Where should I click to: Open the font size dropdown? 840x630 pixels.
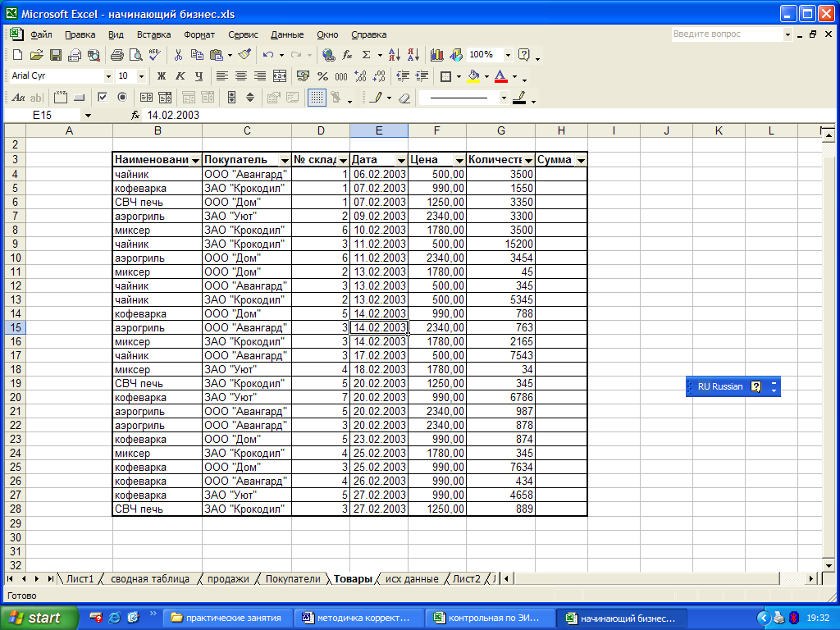click(141, 76)
